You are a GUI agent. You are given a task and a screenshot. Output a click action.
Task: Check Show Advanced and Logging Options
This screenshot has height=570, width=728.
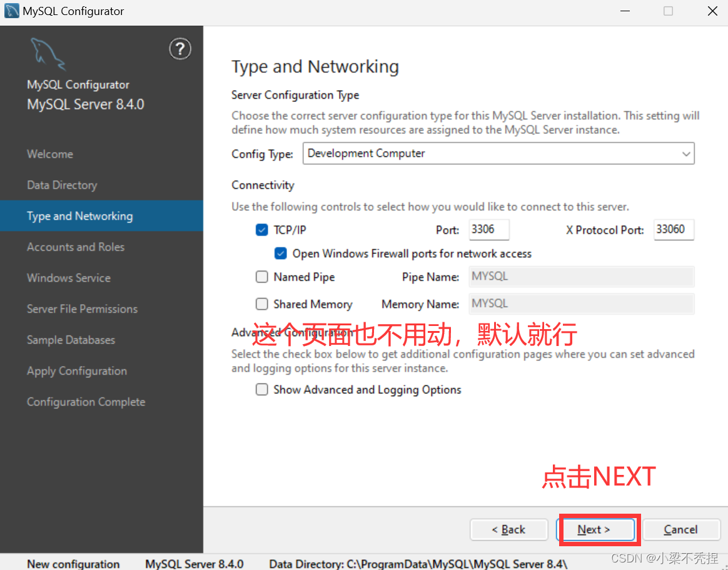click(x=262, y=389)
